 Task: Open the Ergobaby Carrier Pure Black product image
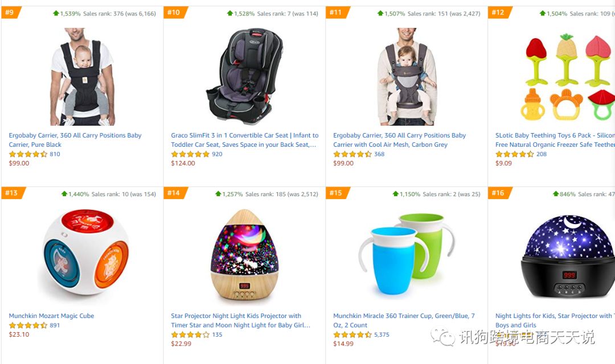(x=83, y=76)
